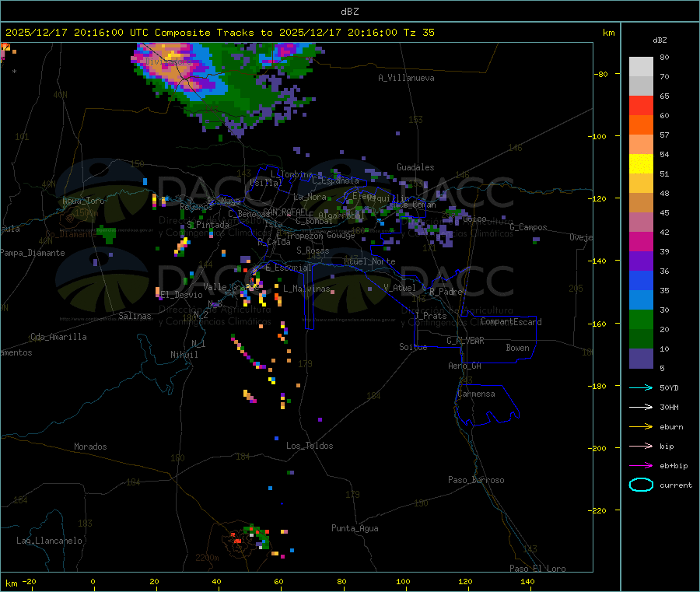700x592 pixels.
Task: Click the L_Malvinas label
Action: pos(306,289)
